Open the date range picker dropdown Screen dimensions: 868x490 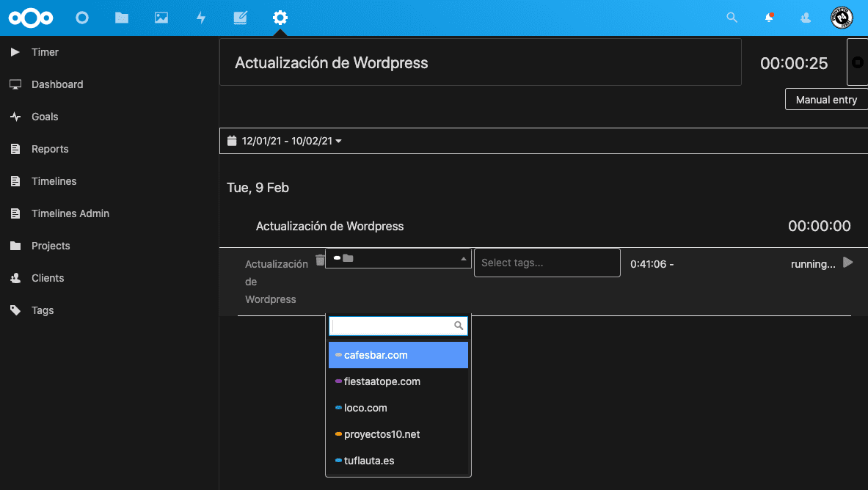[285, 141]
